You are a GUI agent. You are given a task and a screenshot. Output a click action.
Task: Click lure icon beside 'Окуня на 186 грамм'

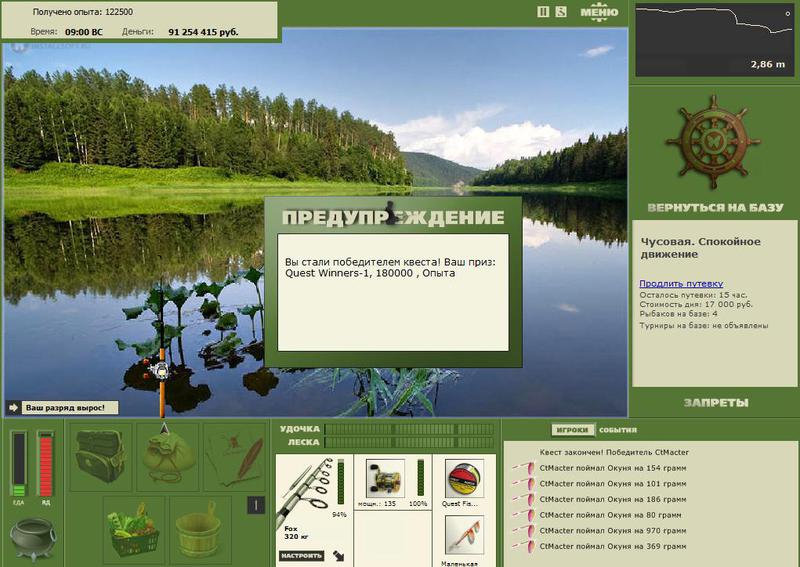click(x=525, y=499)
